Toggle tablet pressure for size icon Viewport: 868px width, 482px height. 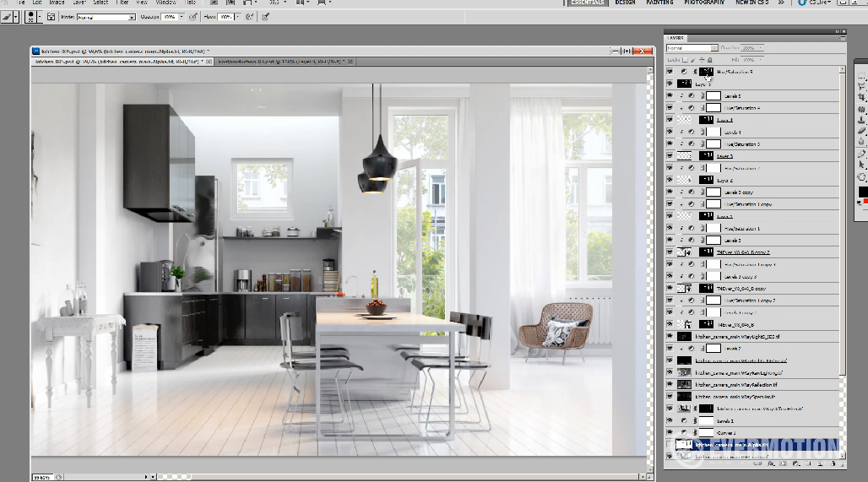coord(266,17)
